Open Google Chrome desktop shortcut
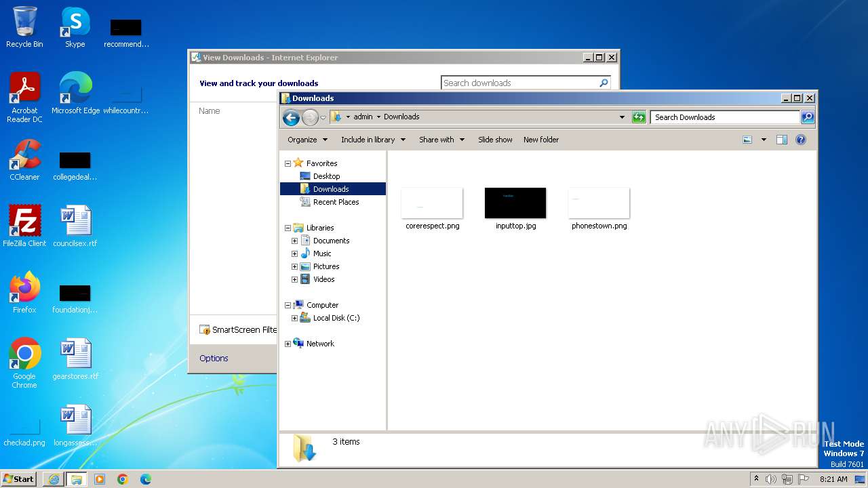Viewport: 868px width, 488px height. coord(24,363)
